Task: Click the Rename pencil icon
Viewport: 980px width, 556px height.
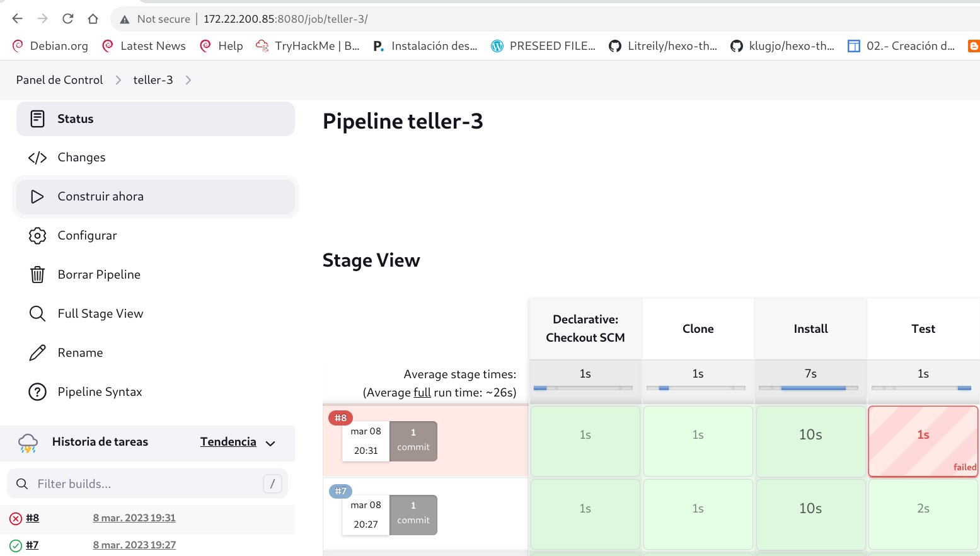Action: [37, 353]
